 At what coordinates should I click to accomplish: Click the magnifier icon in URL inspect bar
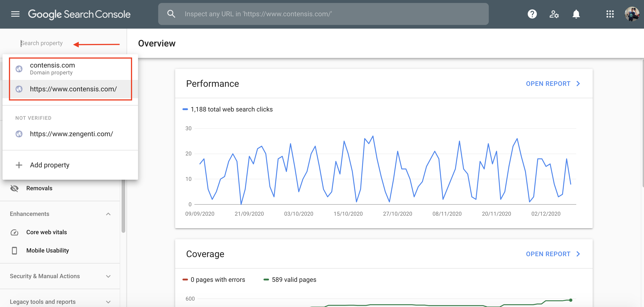[171, 14]
